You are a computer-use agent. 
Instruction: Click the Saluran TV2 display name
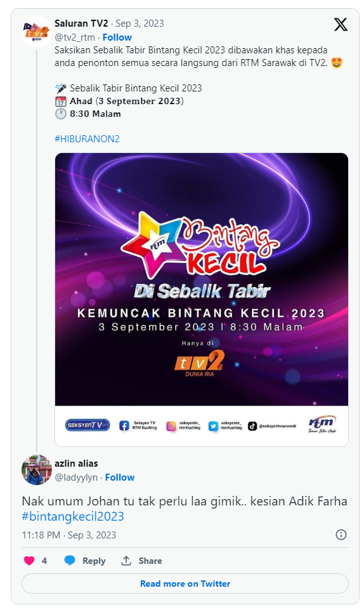(x=81, y=23)
